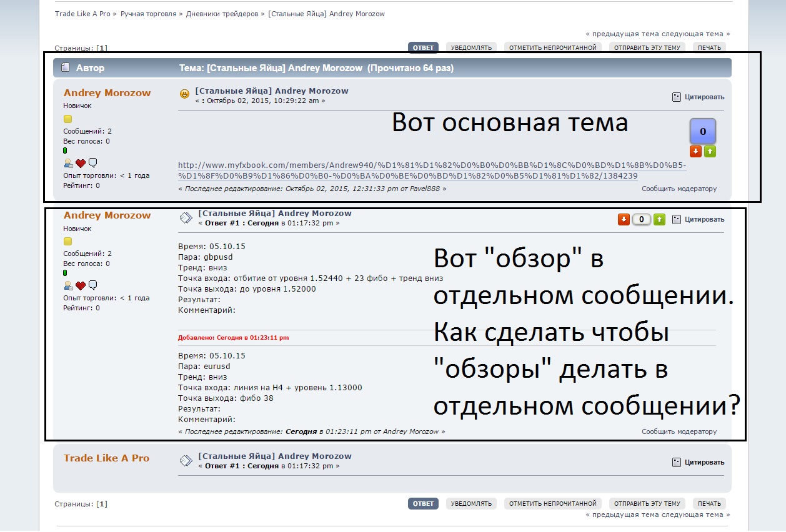Open Andrey Morozow author name in first post
This screenshot has width=786, height=532.
pos(107,93)
